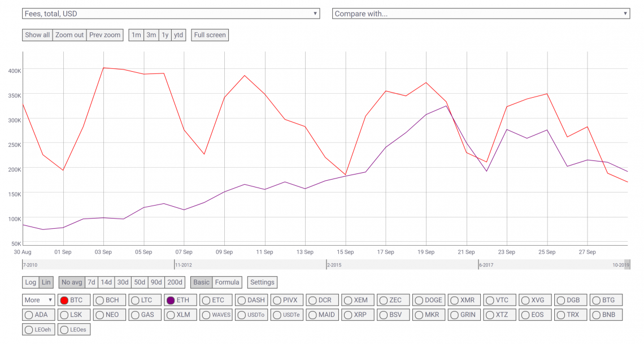Image resolution: width=644 pixels, height=344 pixels.
Task: Open the chart in Full screen
Action: tap(210, 35)
